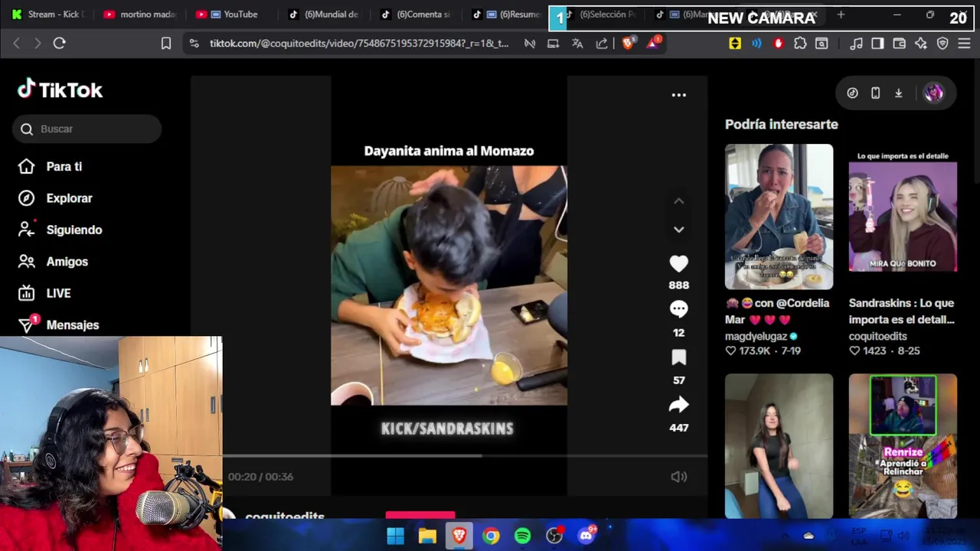
Task: Open the Cordelia Mar recommended video thumbnail
Action: pyautogui.click(x=779, y=217)
